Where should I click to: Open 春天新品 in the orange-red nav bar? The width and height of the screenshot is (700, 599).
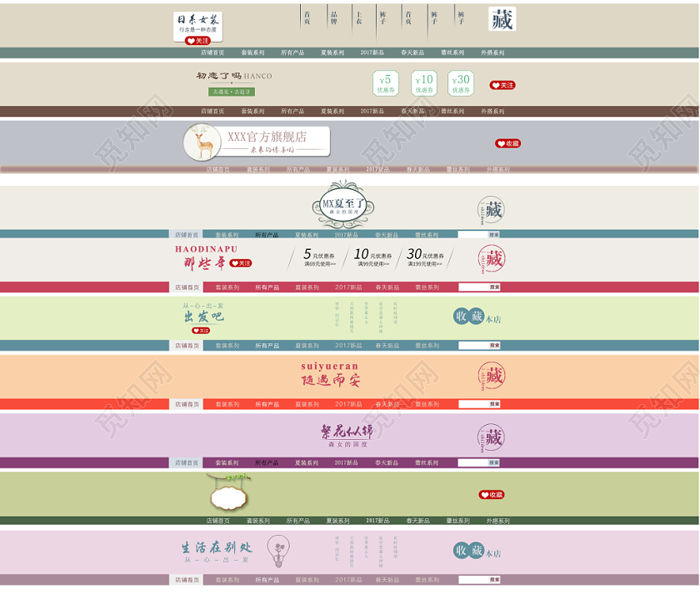click(386, 404)
